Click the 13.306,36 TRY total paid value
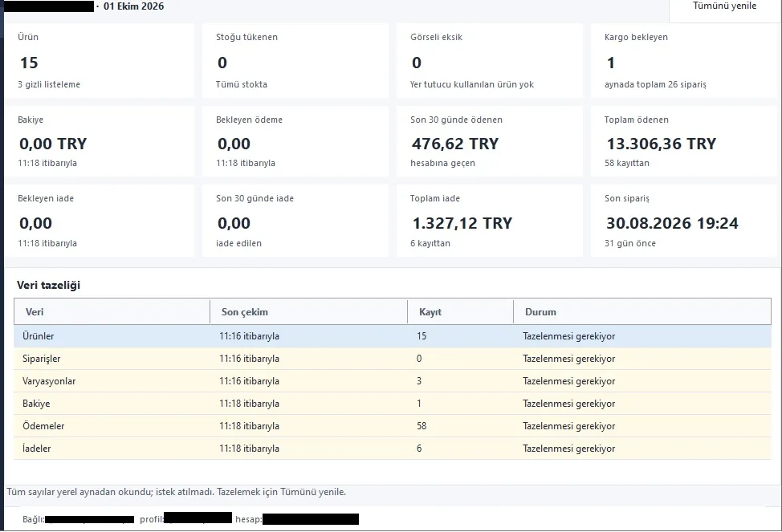782x532 pixels. pos(662,144)
